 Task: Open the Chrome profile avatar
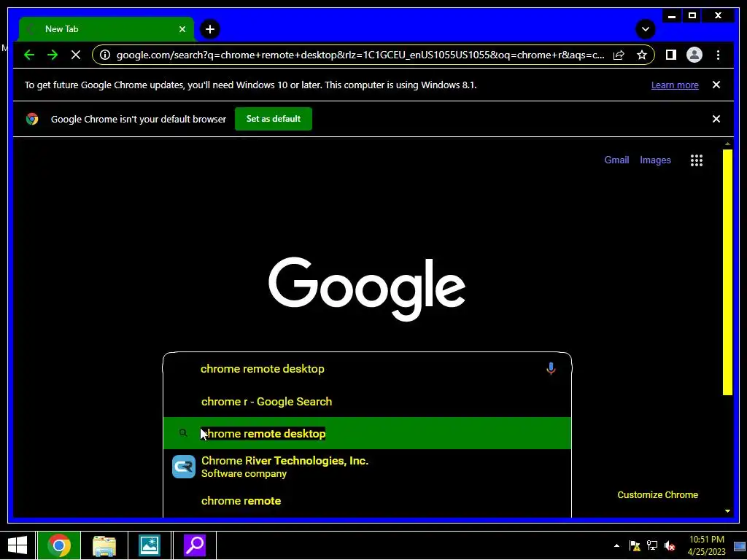(x=694, y=55)
